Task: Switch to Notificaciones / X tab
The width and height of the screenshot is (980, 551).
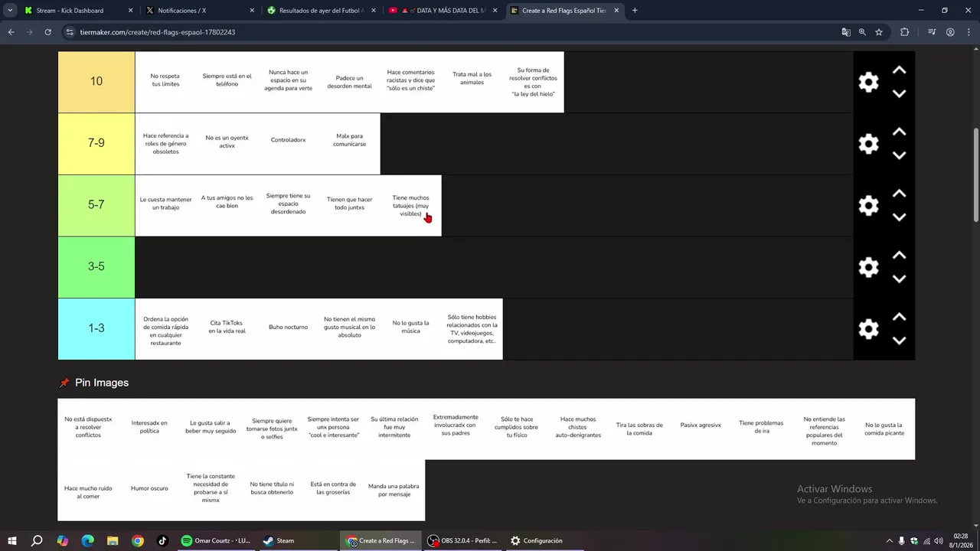Action: click(x=199, y=11)
